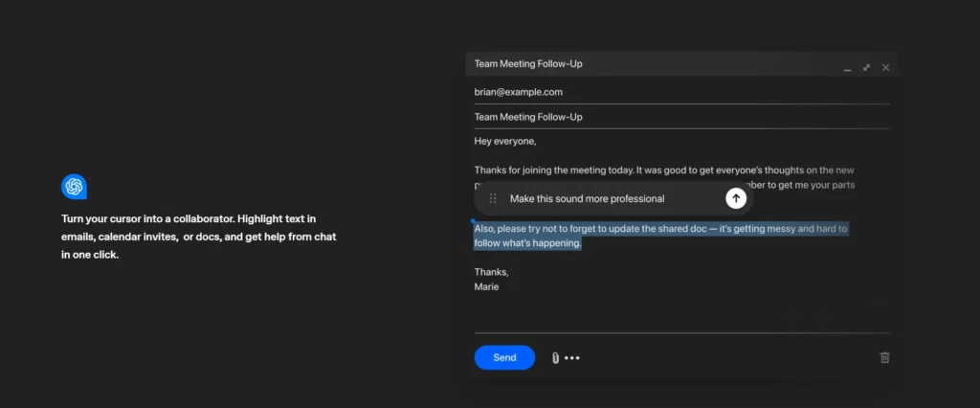Submit prompt with the up-arrow button
This screenshot has width=980, height=408.
point(736,198)
